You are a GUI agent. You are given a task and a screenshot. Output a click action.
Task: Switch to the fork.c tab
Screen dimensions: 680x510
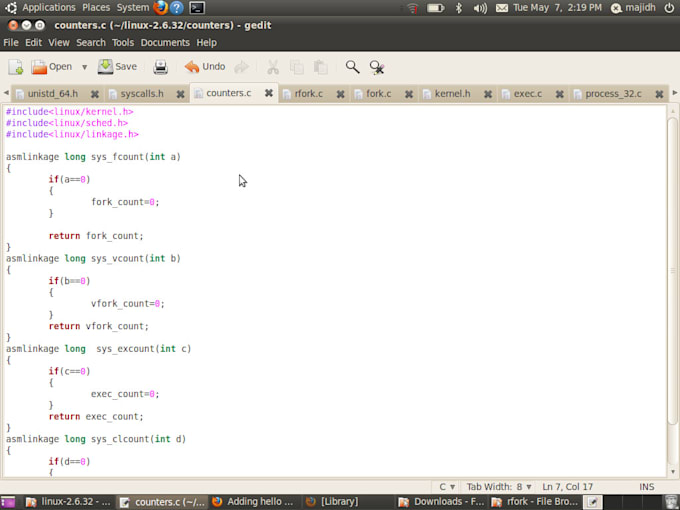coord(378,94)
